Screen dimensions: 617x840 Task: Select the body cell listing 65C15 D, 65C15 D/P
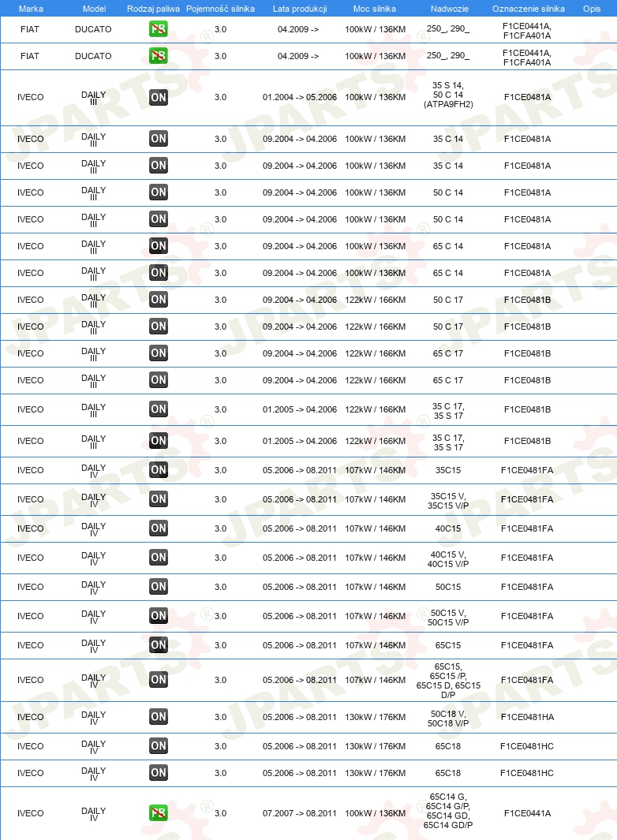[x=448, y=681]
